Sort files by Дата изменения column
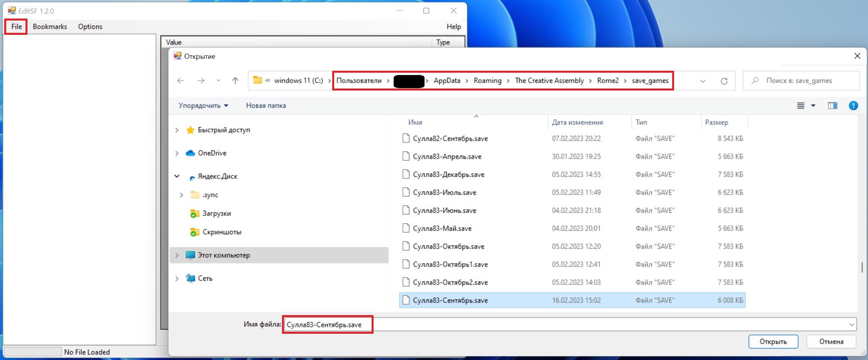This screenshot has height=360, width=868. tap(577, 123)
